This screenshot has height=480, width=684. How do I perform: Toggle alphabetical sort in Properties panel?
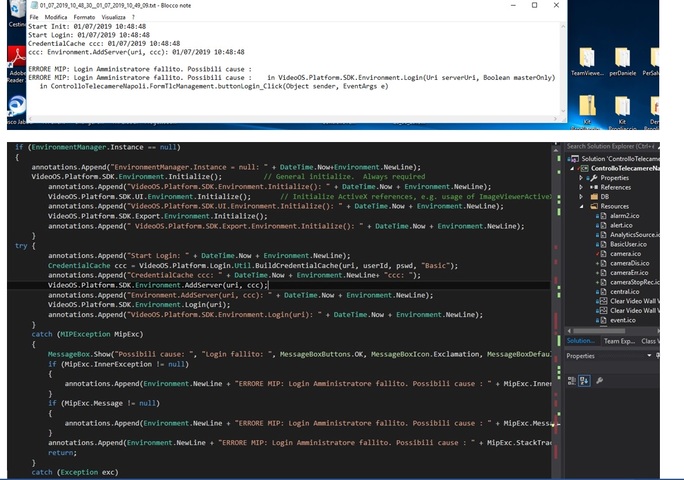[583, 380]
